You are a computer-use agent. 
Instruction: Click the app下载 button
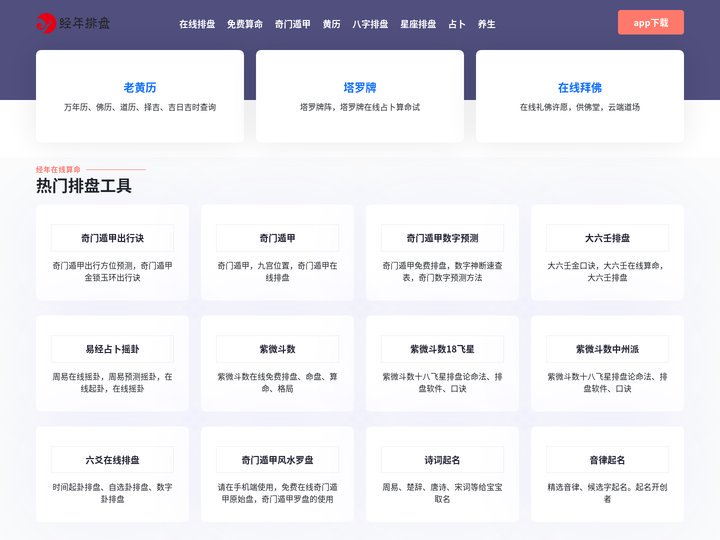[651, 22]
